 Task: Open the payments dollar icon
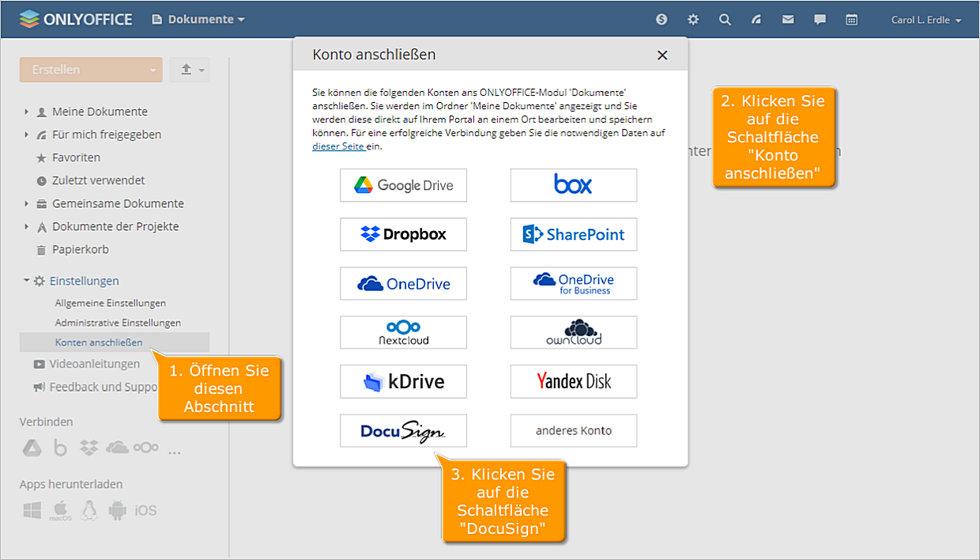(661, 20)
